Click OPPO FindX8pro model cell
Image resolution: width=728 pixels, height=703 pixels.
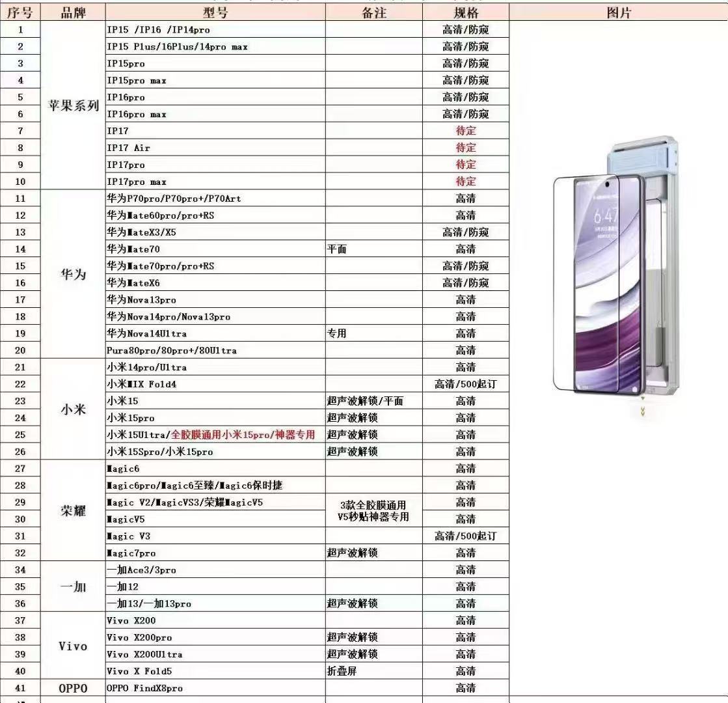coord(215,688)
